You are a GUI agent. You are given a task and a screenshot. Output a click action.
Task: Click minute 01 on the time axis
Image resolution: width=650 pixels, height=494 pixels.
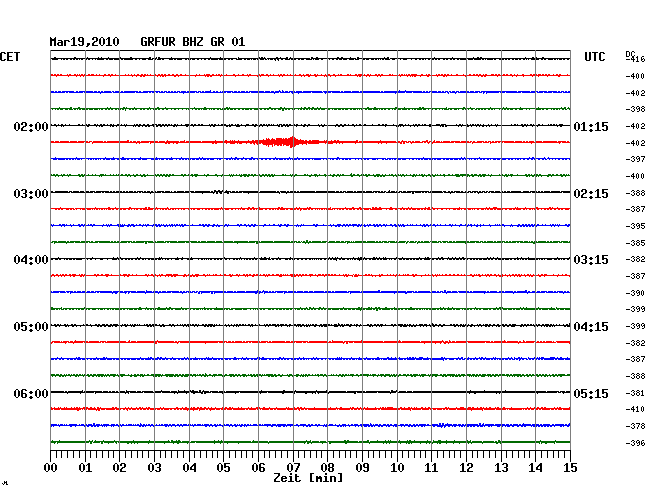(x=85, y=467)
